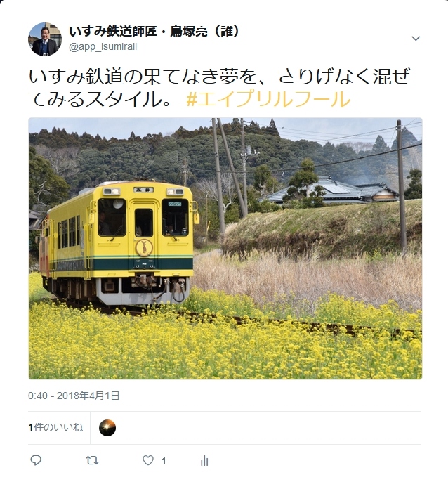Click the destination sign atop the train
The height and width of the screenshot is (482, 448).
point(143,190)
